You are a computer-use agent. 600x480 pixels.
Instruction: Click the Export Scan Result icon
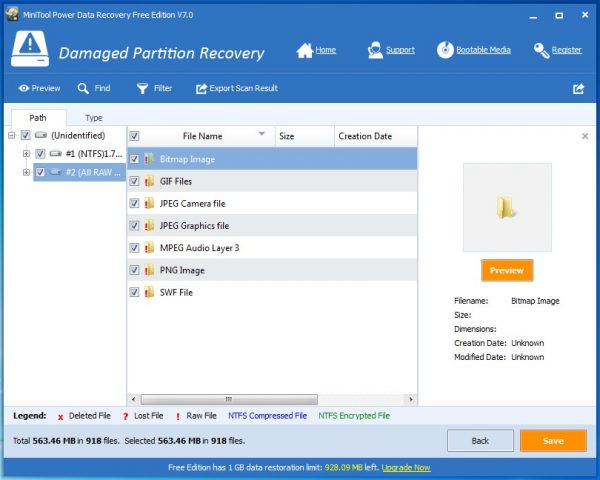tap(201, 89)
